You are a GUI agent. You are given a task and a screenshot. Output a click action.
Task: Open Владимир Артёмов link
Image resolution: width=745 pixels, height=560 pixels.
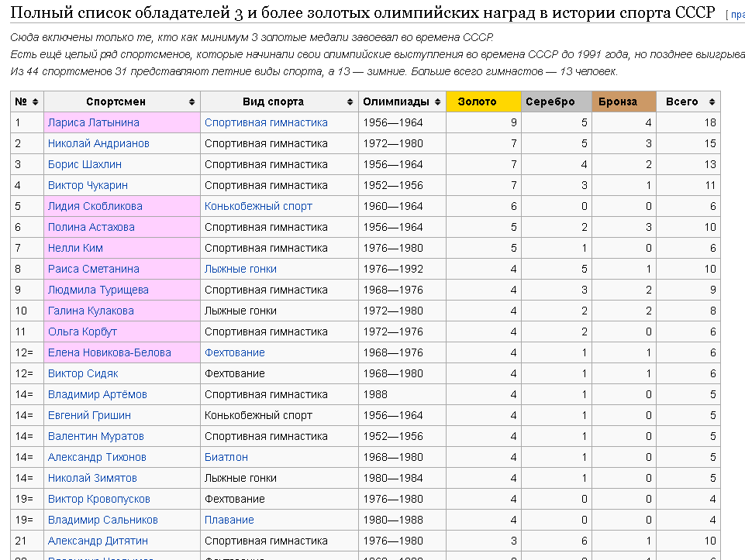click(98, 394)
